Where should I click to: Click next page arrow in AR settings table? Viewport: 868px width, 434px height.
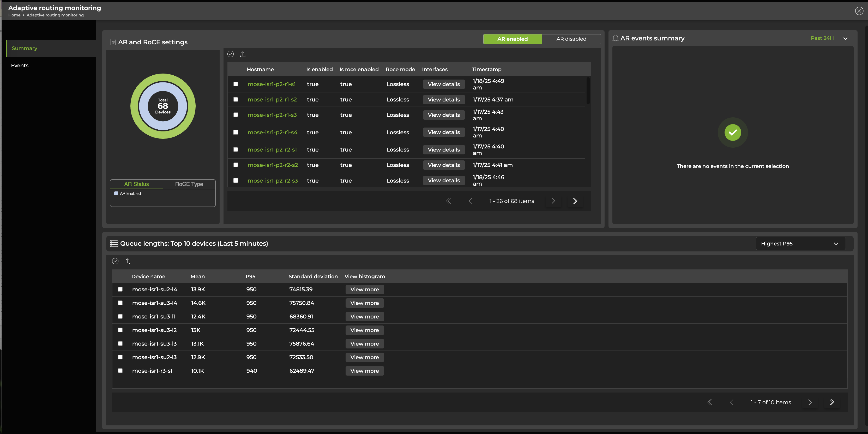click(553, 201)
